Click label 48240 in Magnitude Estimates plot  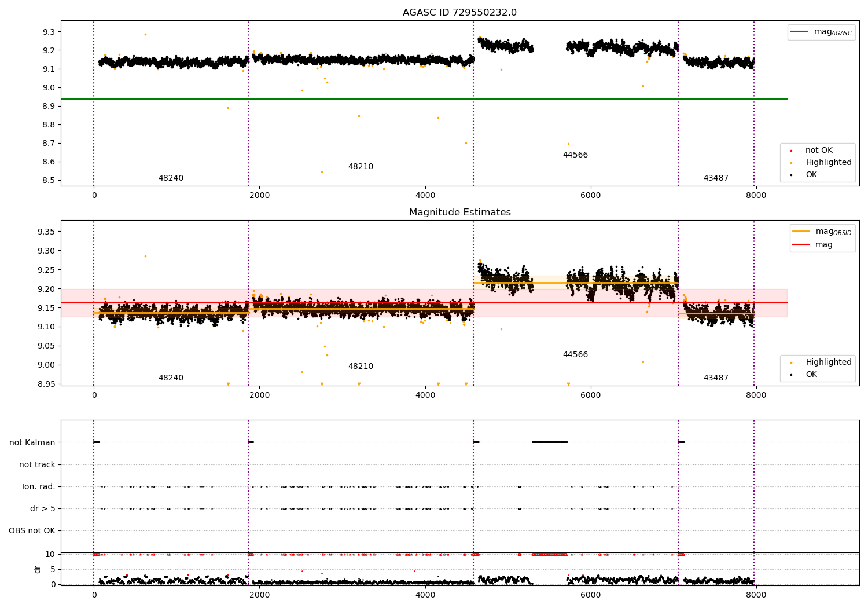171,378
